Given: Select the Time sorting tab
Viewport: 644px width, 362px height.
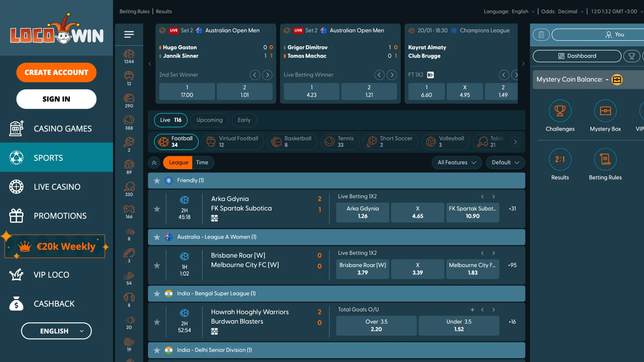Looking at the screenshot, I should (x=202, y=163).
